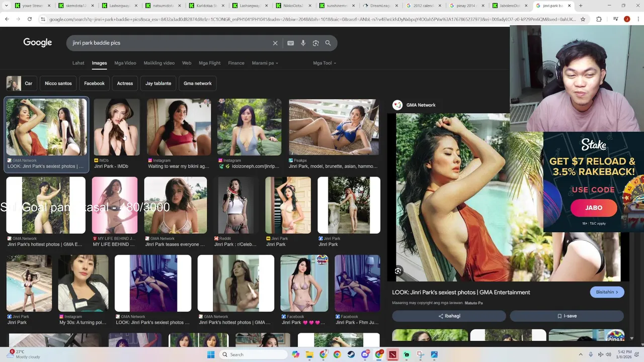This screenshot has height=362, width=644.
Task: Open the GMA Network source in preview panel
Action: pyautogui.click(x=414, y=105)
